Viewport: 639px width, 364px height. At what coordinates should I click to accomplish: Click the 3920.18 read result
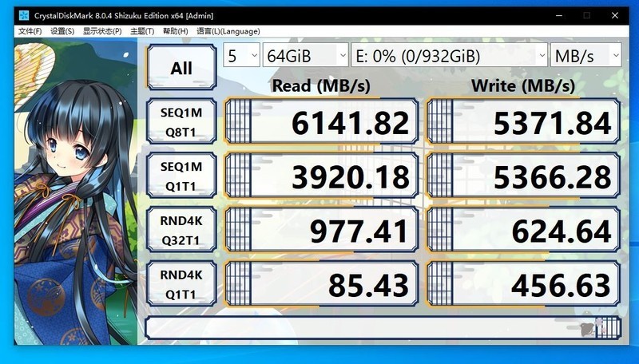point(322,176)
